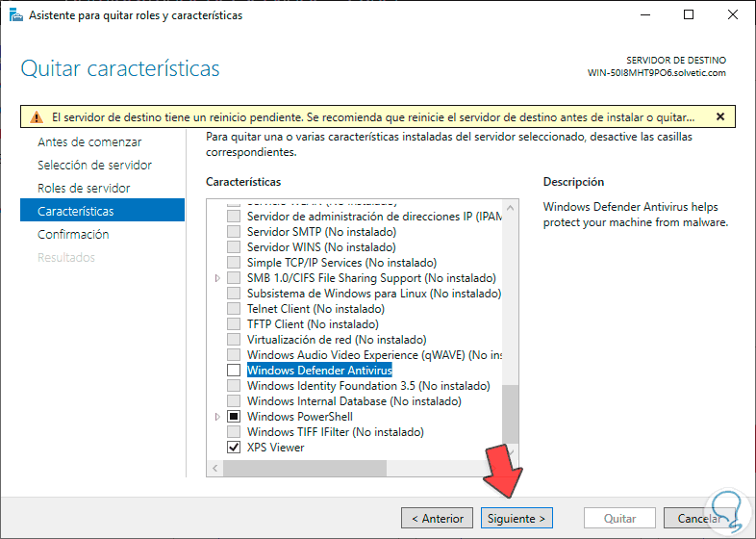Click the wizard icon in title bar
Viewport: 756px width, 539px height.
click(16, 15)
